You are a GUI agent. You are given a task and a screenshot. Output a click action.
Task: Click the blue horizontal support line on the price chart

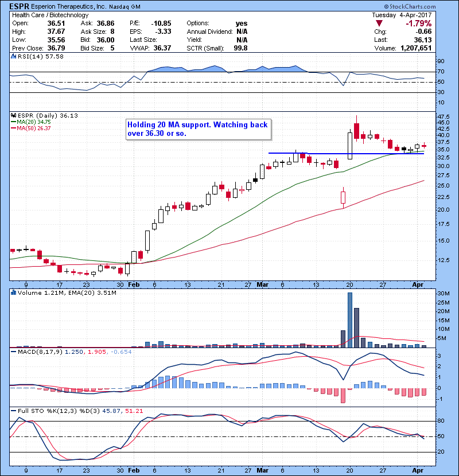[346, 153]
